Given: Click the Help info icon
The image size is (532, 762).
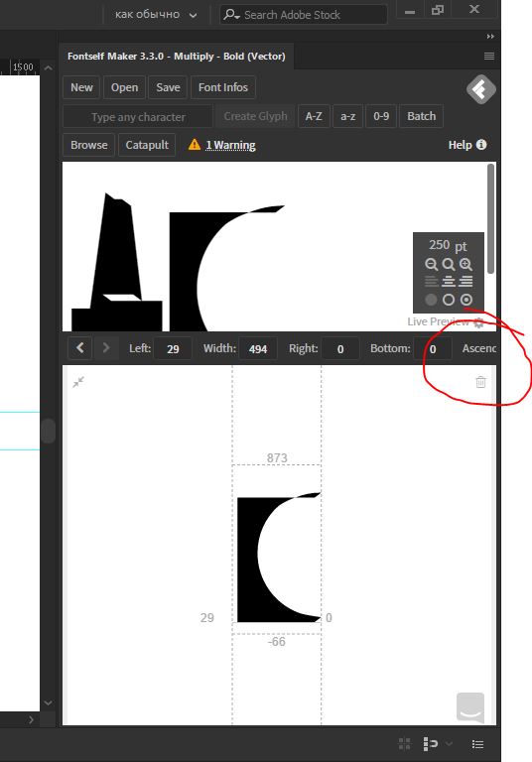Looking at the screenshot, I should (481, 144).
